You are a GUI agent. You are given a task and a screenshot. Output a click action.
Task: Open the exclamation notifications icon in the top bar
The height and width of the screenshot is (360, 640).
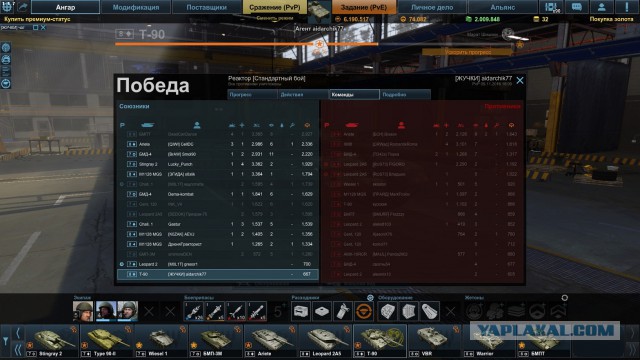627,7
